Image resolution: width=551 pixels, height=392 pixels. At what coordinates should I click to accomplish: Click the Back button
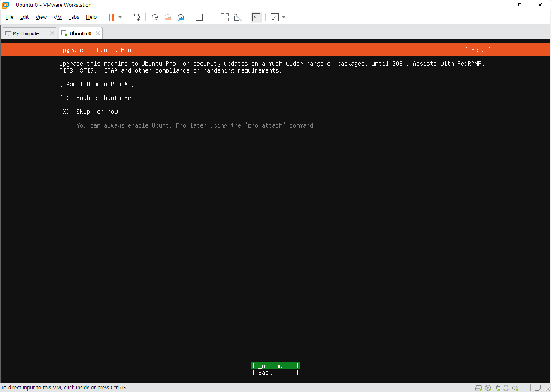pyautogui.click(x=275, y=373)
